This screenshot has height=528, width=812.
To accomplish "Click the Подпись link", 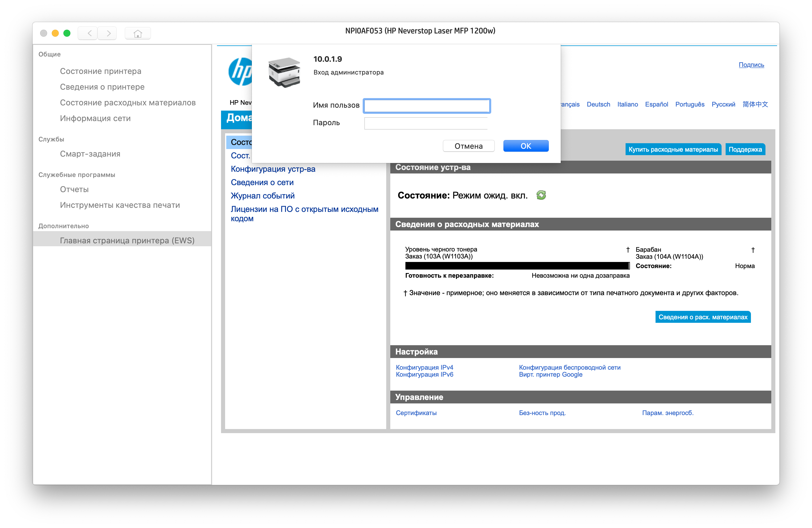I will [751, 65].
